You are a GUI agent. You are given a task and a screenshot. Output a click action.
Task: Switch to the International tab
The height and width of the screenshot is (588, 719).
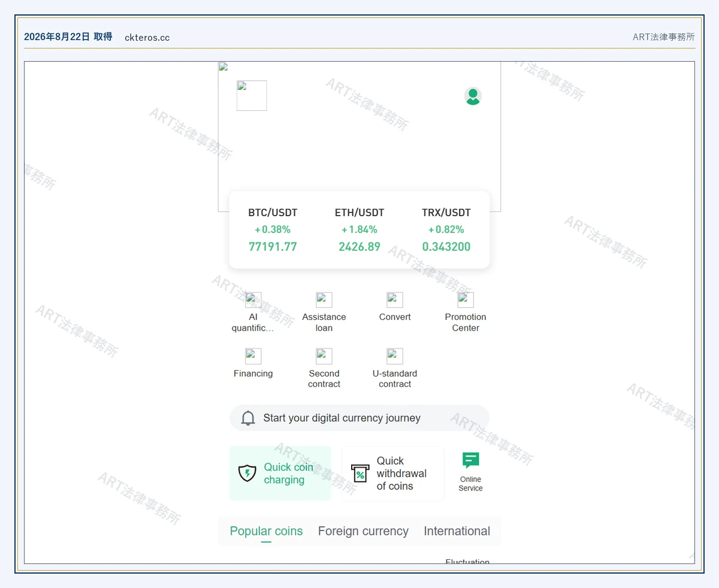[x=457, y=531]
